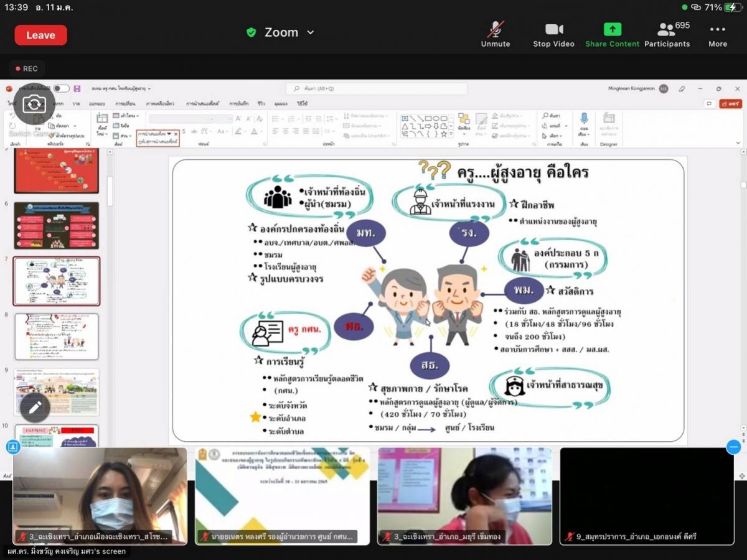Open the มุมมอง (View) ribbon tab
The width and height of the screenshot is (747, 560).
[x=281, y=103]
